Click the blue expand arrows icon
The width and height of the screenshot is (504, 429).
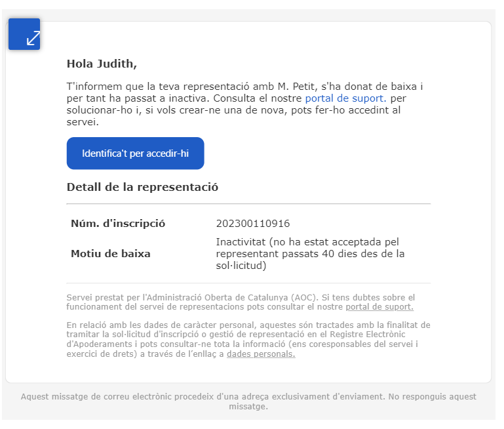click(24, 34)
